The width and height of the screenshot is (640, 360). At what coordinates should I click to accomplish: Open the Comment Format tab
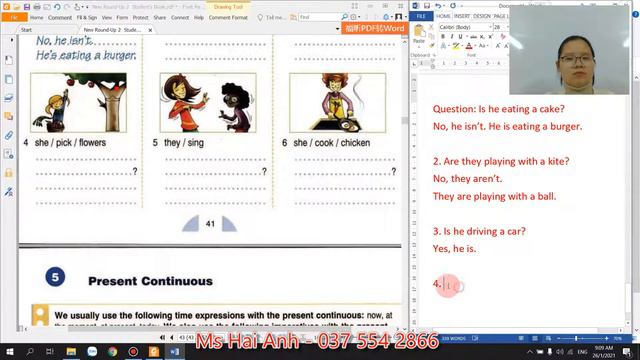pyautogui.click(x=228, y=18)
